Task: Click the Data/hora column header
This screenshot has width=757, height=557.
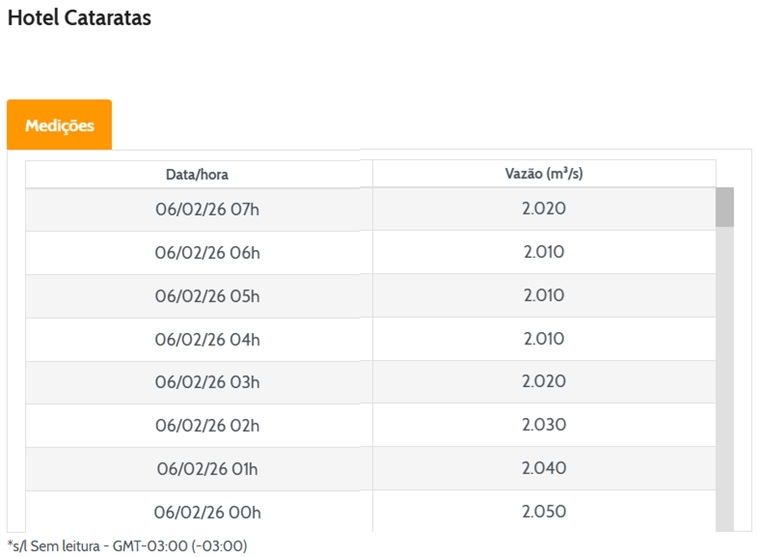Action: point(197,174)
